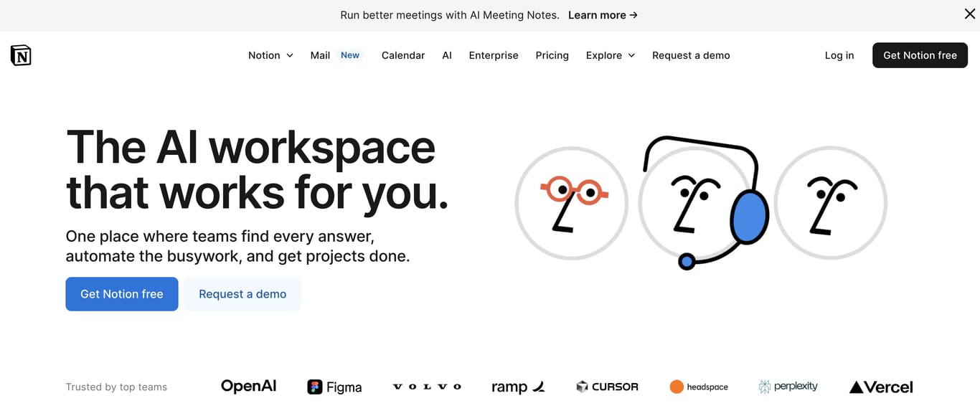The height and width of the screenshot is (411, 980).
Task: Click the hero Request a demo button
Action: [242, 294]
